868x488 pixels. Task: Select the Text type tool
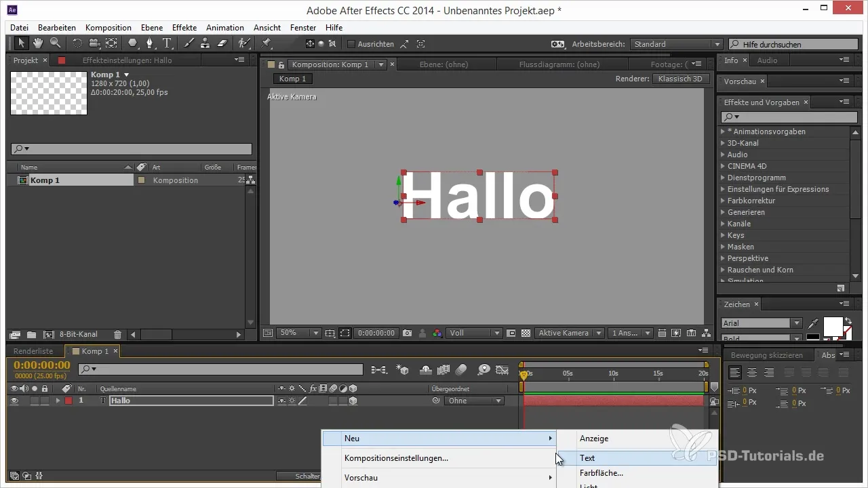point(167,43)
